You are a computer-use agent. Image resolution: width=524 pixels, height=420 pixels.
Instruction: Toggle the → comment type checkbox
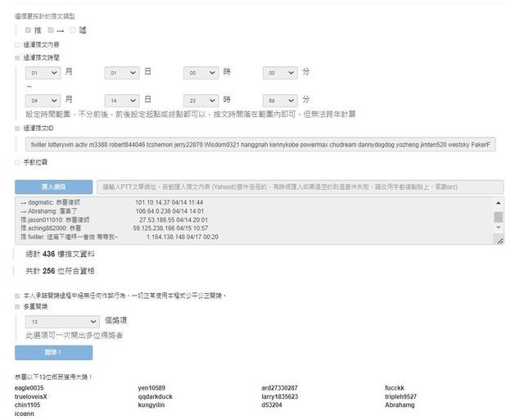click(51, 30)
